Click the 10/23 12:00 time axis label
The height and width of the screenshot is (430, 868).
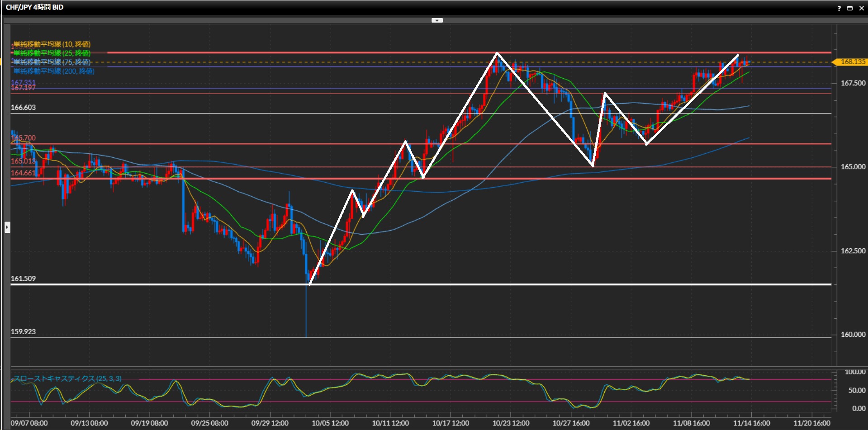[511, 423]
